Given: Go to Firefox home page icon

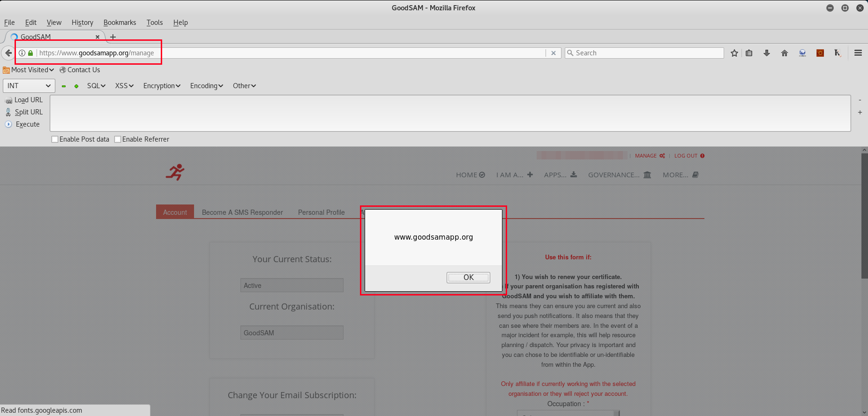Looking at the screenshot, I should click(785, 53).
